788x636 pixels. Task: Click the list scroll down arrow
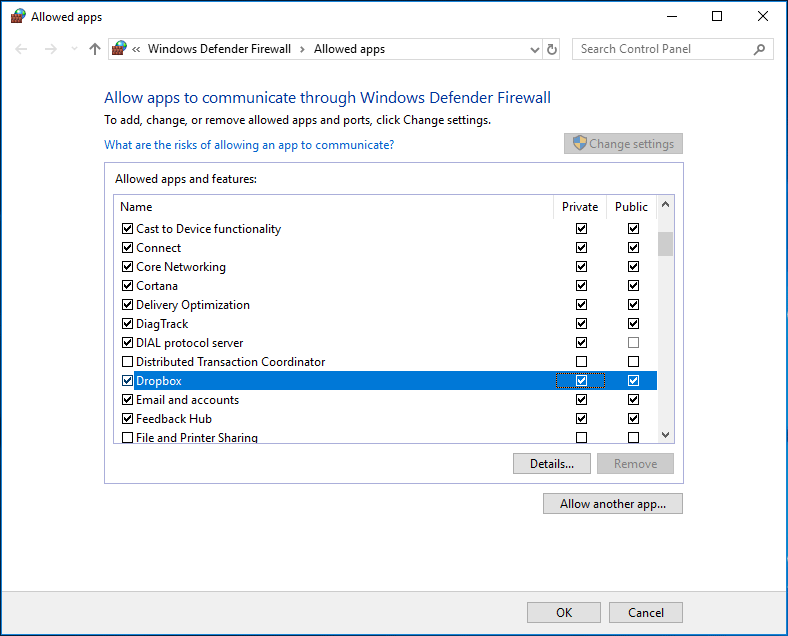[x=665, y=435]
